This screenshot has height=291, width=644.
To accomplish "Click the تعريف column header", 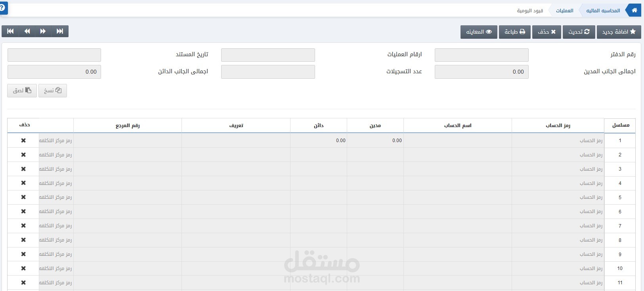I will pyautogui.click(x=236, y=126).
